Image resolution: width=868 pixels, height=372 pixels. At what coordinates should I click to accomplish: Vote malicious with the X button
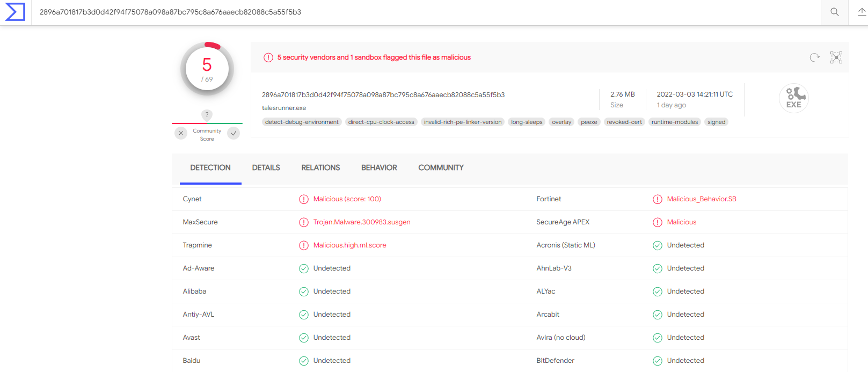(x=181, y=133)
